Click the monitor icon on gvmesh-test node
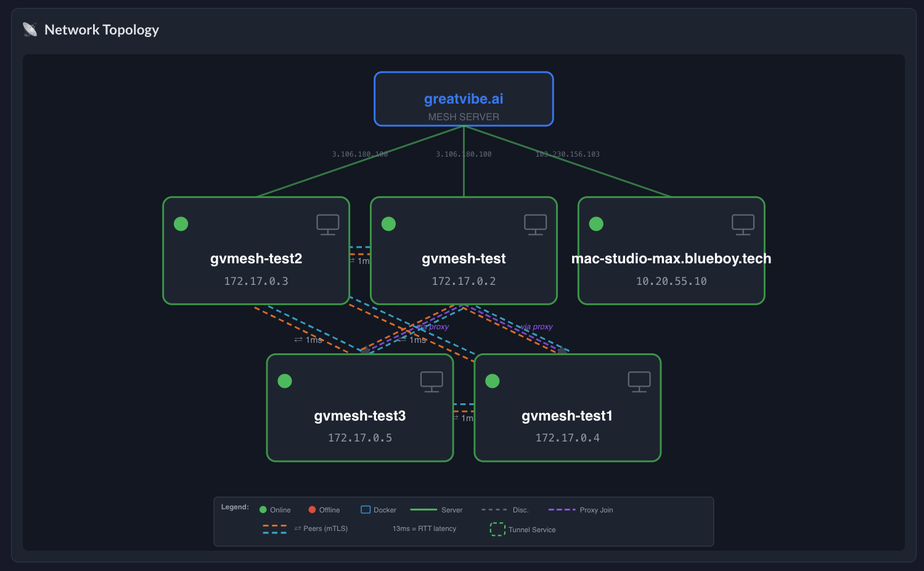The height and width of the screenshot is (571, 924). point(535,224)
